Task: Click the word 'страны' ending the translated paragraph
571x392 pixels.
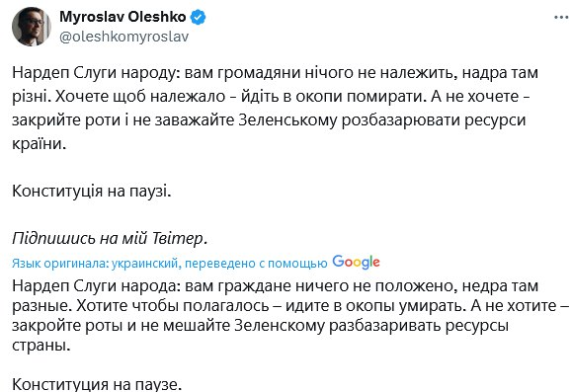Action: click(41, 345)
